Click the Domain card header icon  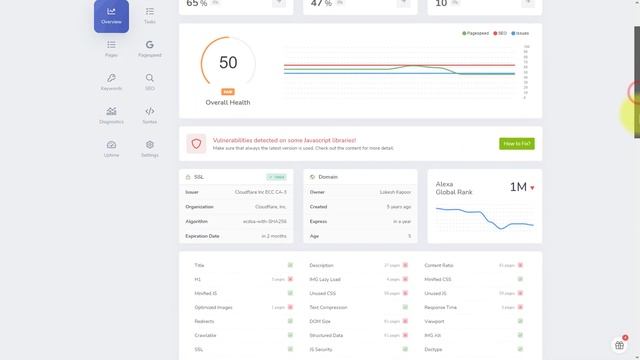pos(313,177)
